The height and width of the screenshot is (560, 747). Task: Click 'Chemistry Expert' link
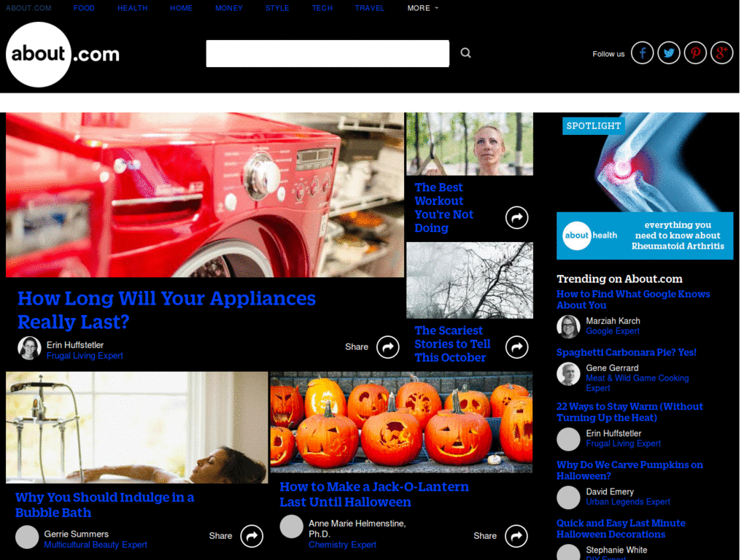pyautogui.click(x=342, y=545)
